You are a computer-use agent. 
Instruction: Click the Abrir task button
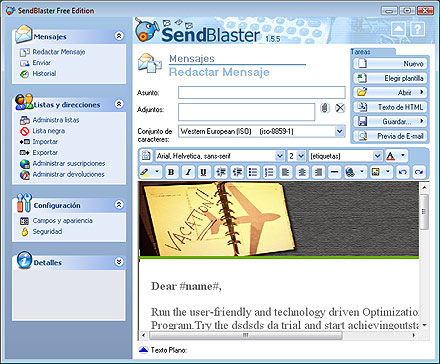tap(390, 92)
